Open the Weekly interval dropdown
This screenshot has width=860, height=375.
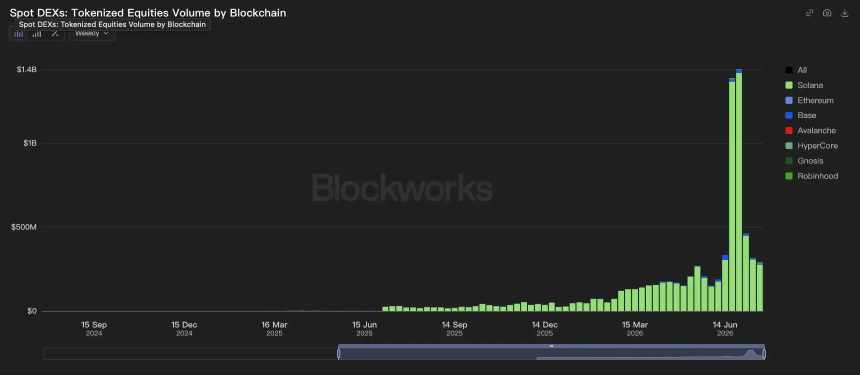92,33
